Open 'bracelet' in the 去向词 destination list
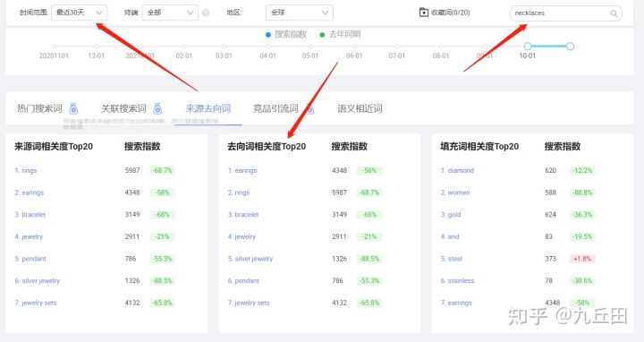The image size is (644, 342). tap(243, 215)
